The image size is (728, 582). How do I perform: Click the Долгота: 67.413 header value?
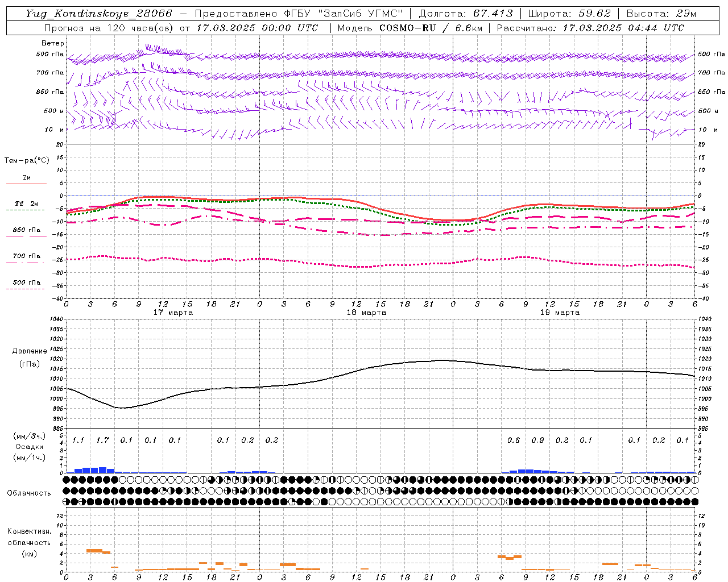pyautogui.click(x=465, y=14)
